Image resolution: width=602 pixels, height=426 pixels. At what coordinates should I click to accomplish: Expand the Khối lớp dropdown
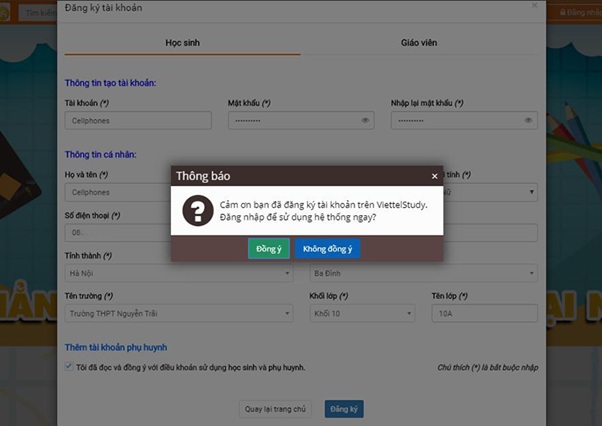point(361,314)
